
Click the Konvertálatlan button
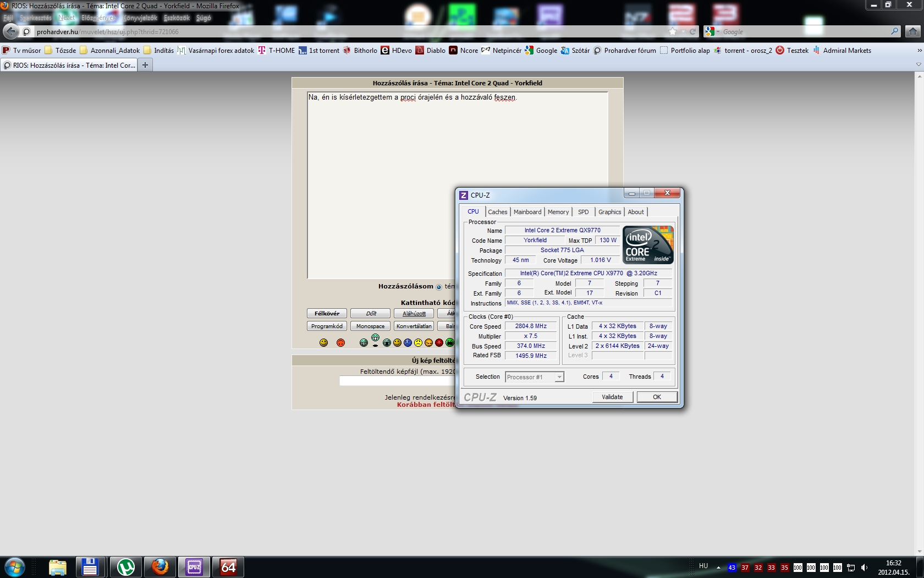414,326
